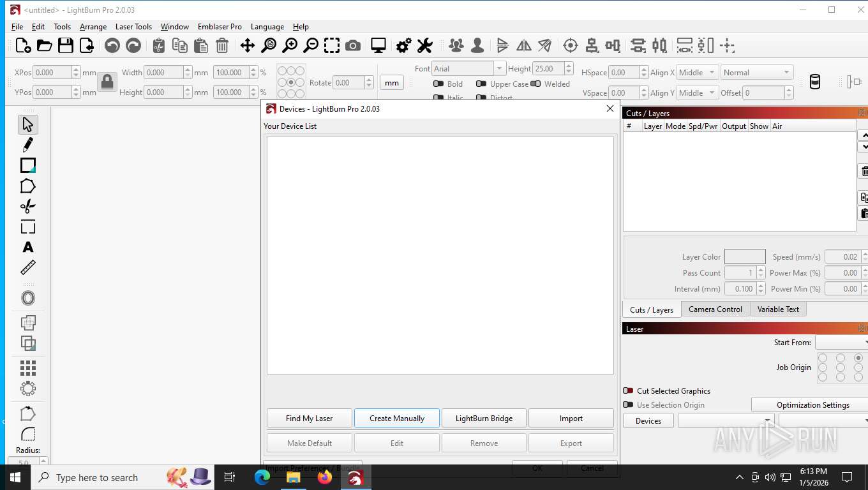Paste from clipboard toolbar icon
868x490 pixels.
click(201, 45)
